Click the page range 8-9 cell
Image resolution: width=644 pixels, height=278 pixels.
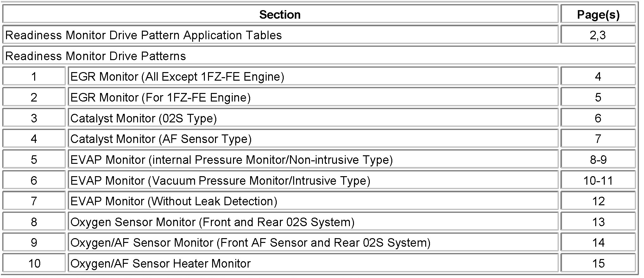(598, 160)
